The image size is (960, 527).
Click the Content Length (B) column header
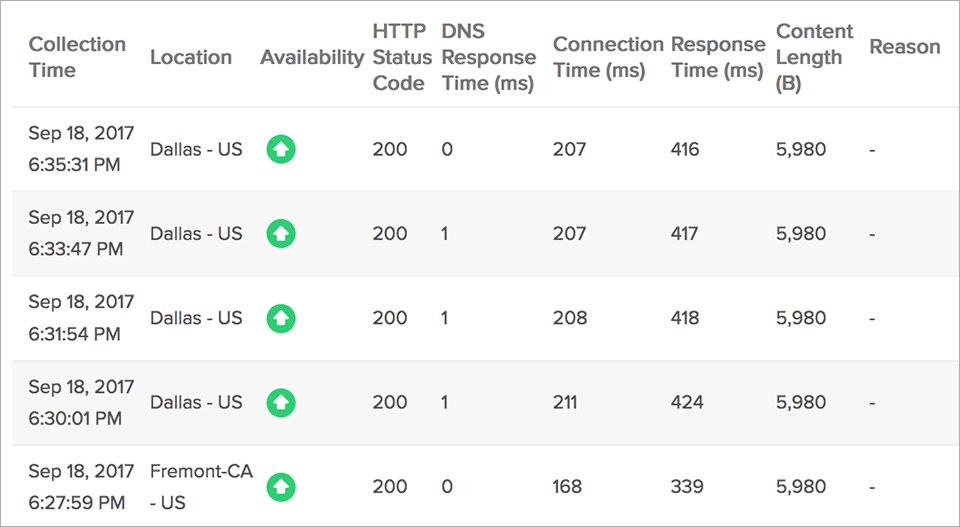pos(814,57)
